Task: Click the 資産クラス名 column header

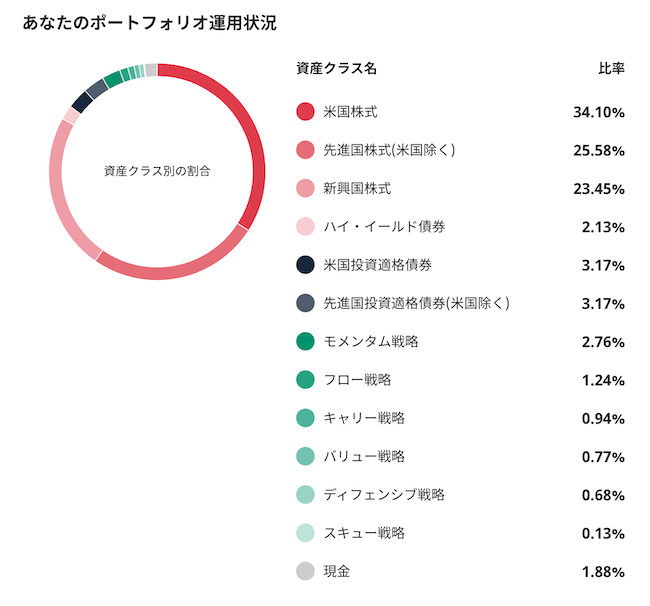Action: [336, 68]
